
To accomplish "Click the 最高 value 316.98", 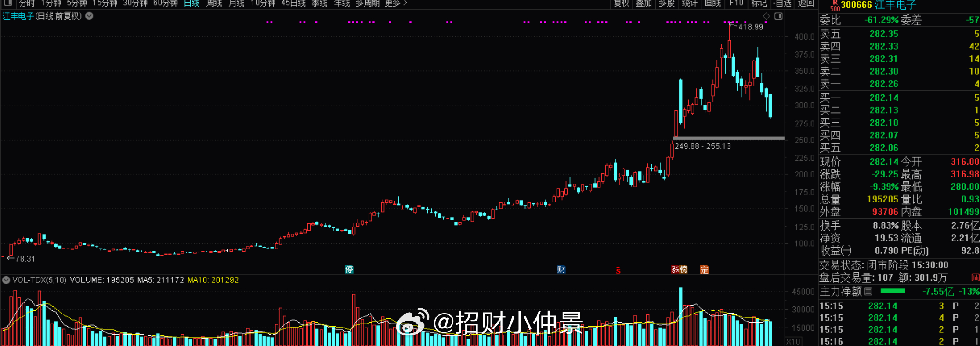I will pyautogui.click(x=965, y=174).
